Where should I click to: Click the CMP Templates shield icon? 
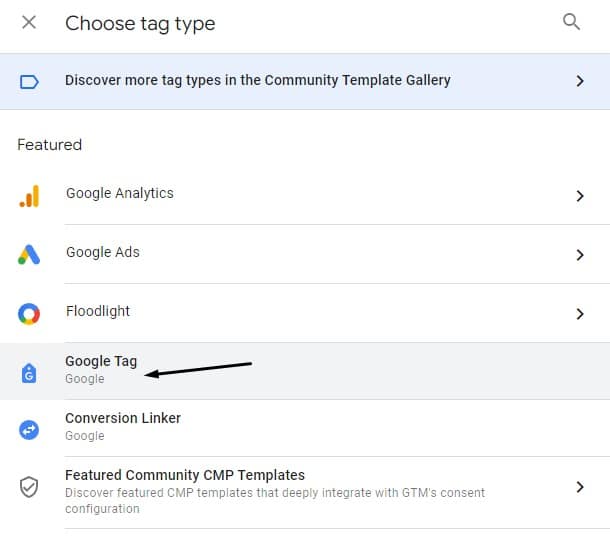pyautogui.click(x=29, y=487)
